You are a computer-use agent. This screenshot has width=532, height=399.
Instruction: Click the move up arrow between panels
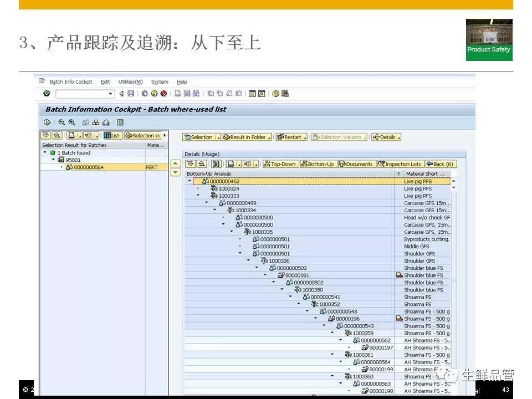click(175, 164)
